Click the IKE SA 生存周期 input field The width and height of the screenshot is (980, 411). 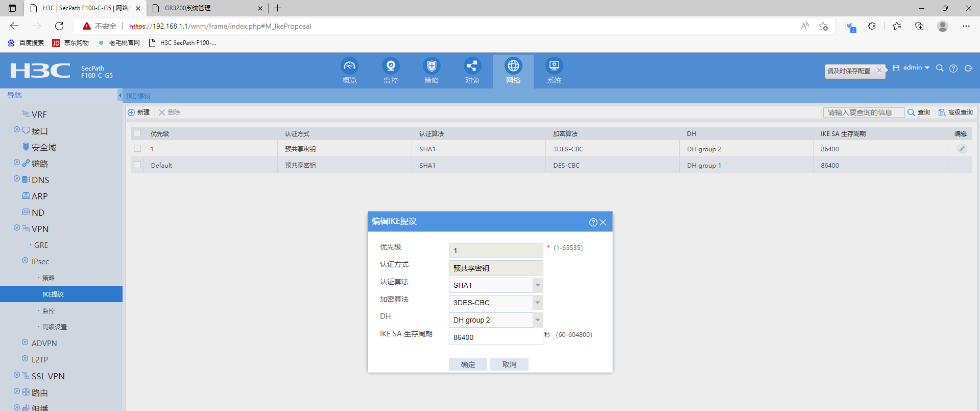[495, 337]
